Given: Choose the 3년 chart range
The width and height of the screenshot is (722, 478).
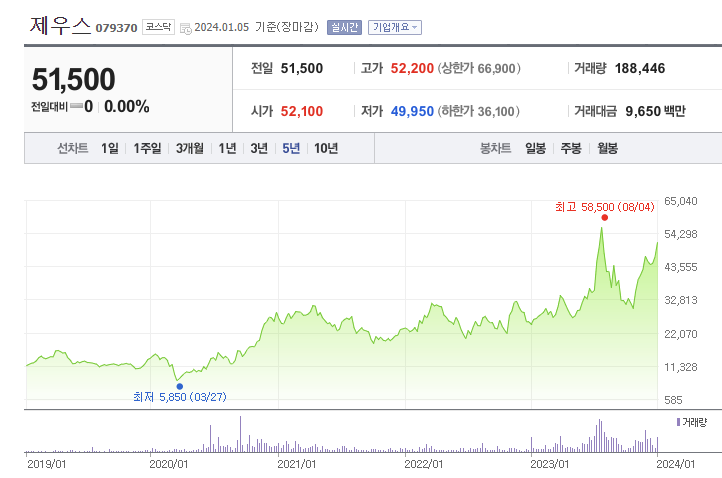Looking at the screenshot, I should point(259,148).
